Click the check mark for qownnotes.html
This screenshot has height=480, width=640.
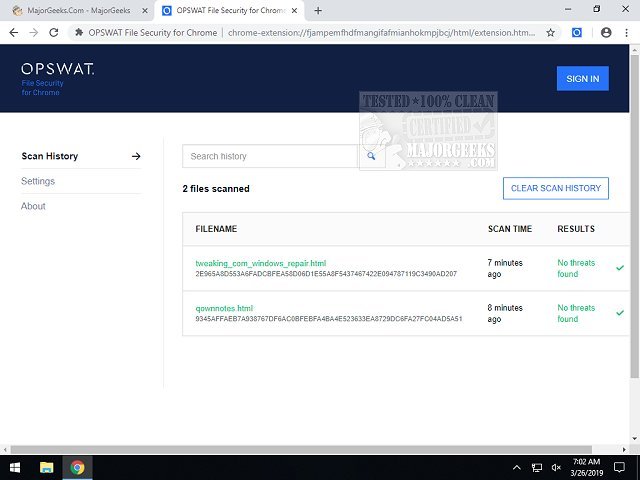coord(620,313)
